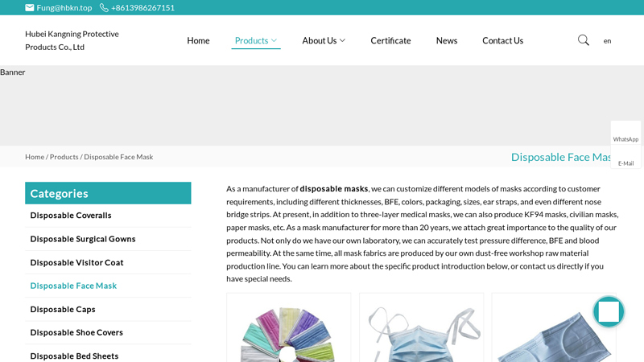Open the About Us menu item
Viewport: 644px width, 362px height.
(x=319, y=40)
